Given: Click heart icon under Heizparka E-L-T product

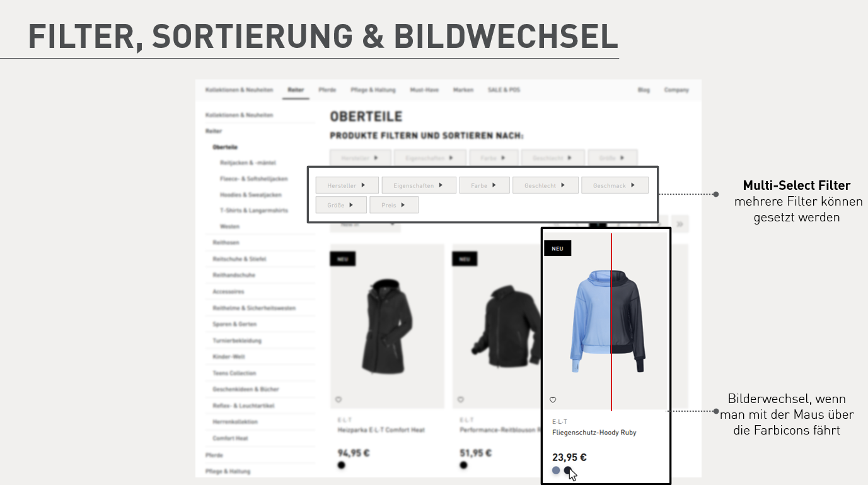Looking at the screenshot, I should pyautogui.click(x=339, y=399).
